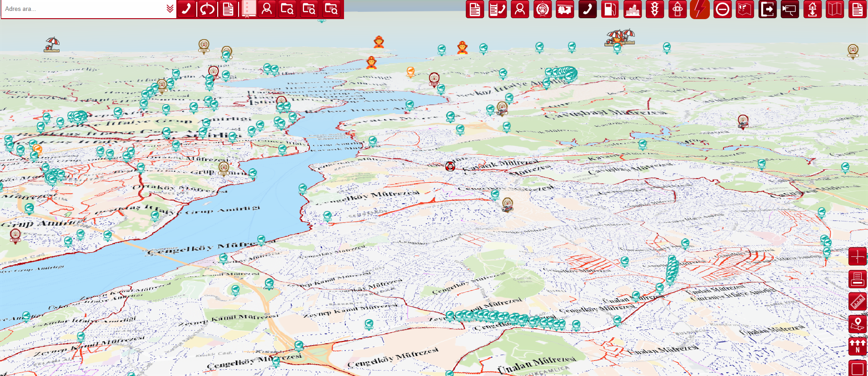Viewport: 868px width, 376px height.
Task: Click the person icon in the right toolbar
Action: (520, 9)
